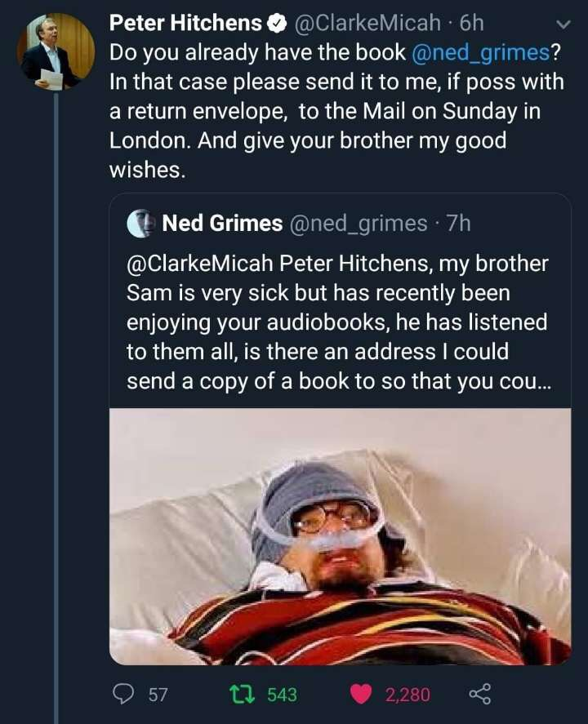View the photo of man in bed
Image resolution: width=588 pixels, height=724 pixels.
point(340,535)
